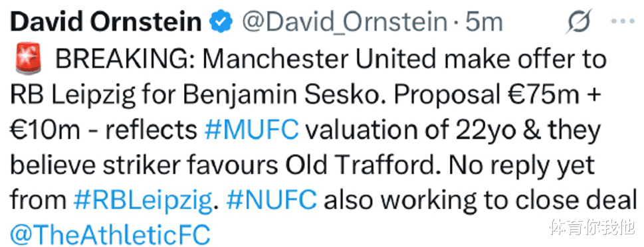Open the #MUFC hashtag
This screenshot has width=644, height=247.
pyautogui.click(x=251, y=131)
